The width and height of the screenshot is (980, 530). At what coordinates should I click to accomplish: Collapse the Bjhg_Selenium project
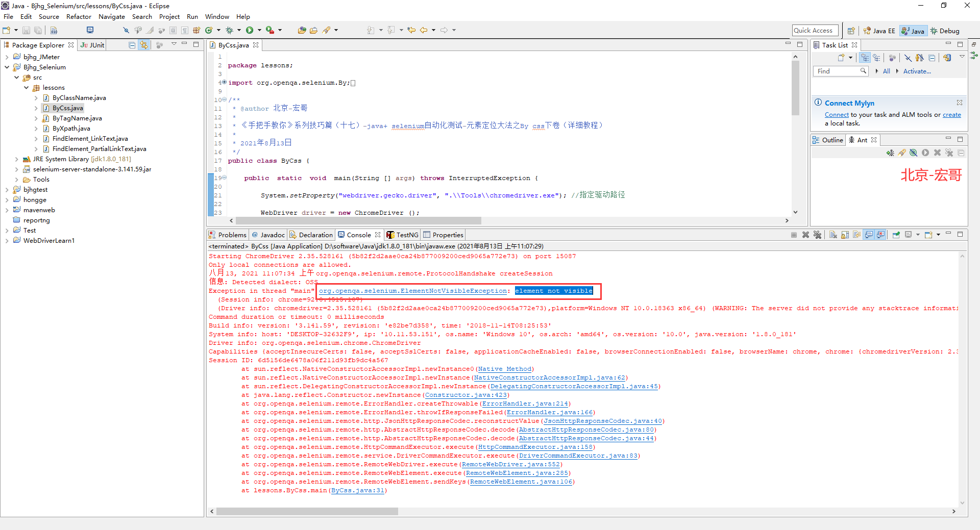tap(7, 67)
